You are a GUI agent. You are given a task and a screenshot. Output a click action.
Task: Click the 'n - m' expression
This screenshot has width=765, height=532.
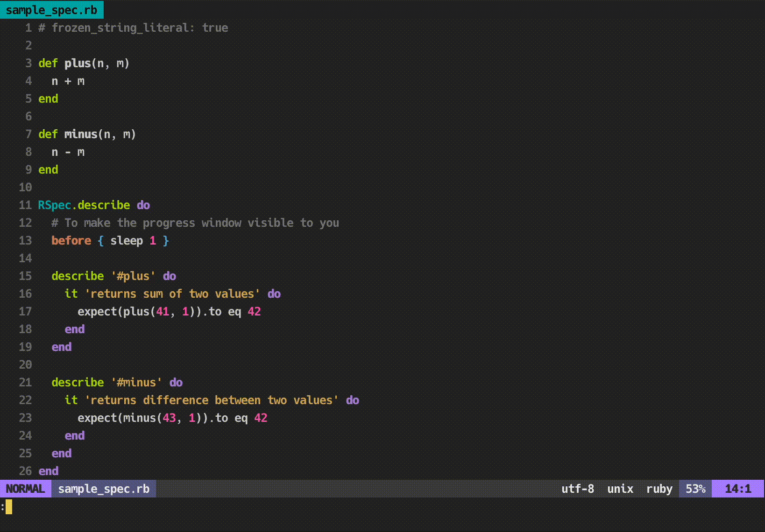[68, 152]
